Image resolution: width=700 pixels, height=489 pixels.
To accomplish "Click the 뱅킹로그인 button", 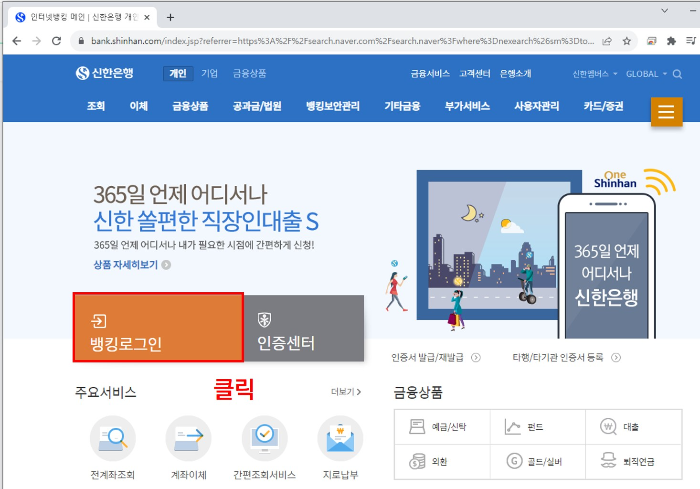I will pos(158,327).
